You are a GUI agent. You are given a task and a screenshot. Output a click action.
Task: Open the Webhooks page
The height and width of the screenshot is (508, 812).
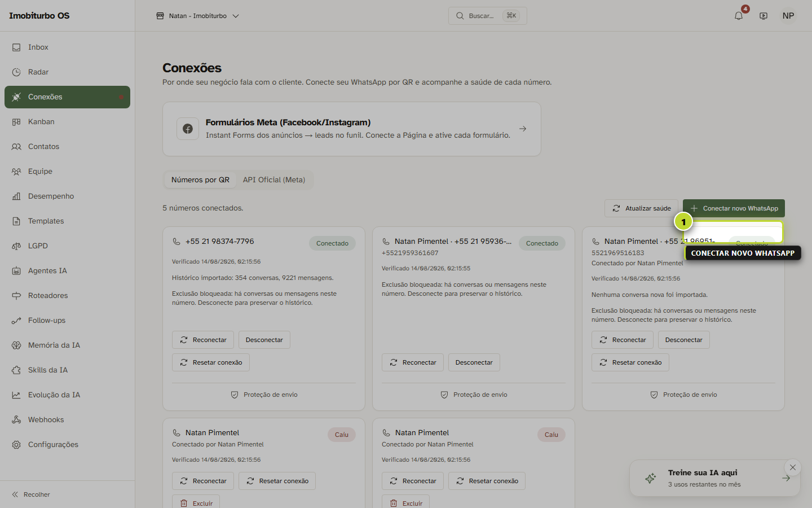67,420
